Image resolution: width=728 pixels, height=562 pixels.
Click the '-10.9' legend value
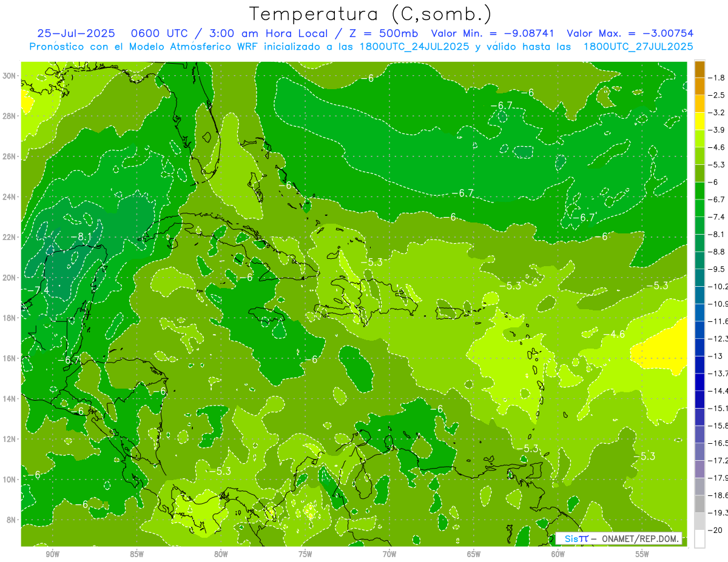720,304
